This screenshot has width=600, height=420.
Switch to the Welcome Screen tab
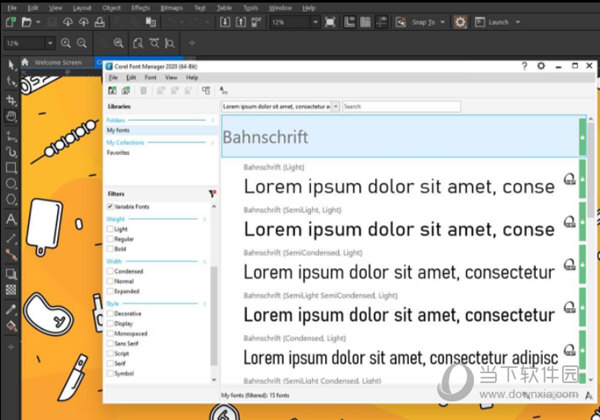coord(56,62)
